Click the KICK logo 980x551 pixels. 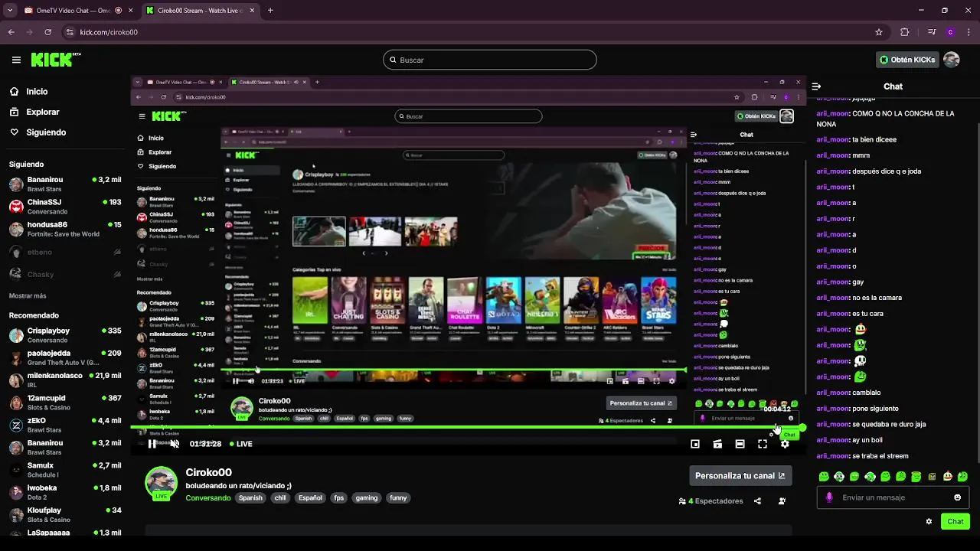point(55,60)
